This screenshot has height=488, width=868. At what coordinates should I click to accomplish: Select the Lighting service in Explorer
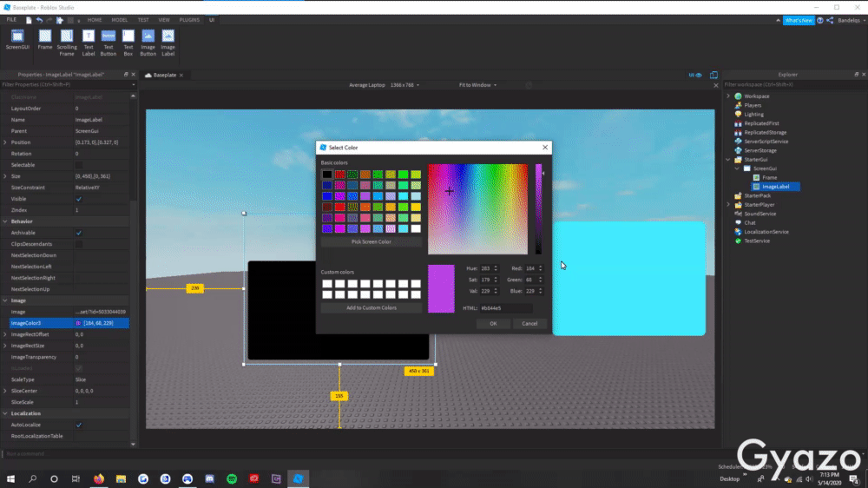[753, 114]
